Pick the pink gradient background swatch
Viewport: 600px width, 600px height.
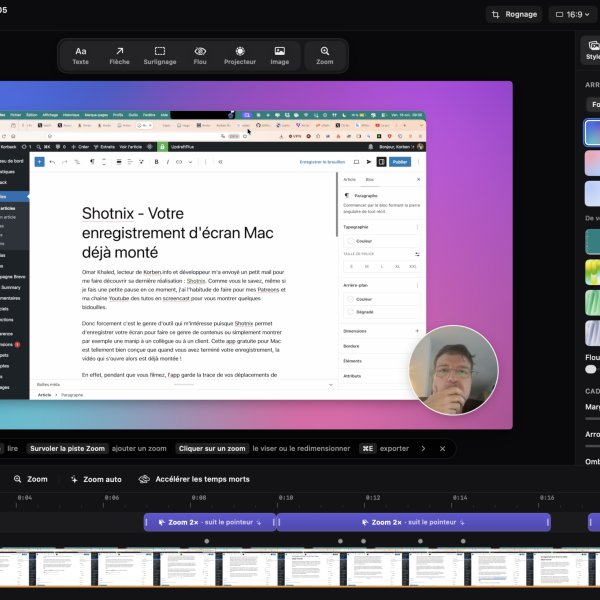[592, 163]
